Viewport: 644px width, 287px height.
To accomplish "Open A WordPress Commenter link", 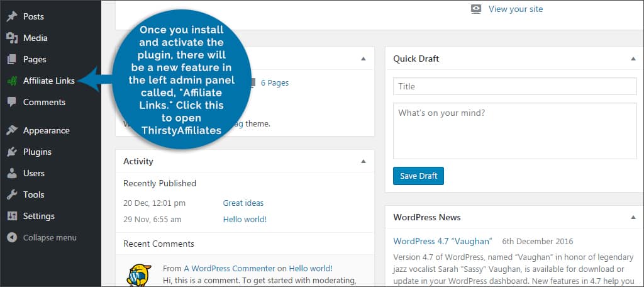I will 229,269.
